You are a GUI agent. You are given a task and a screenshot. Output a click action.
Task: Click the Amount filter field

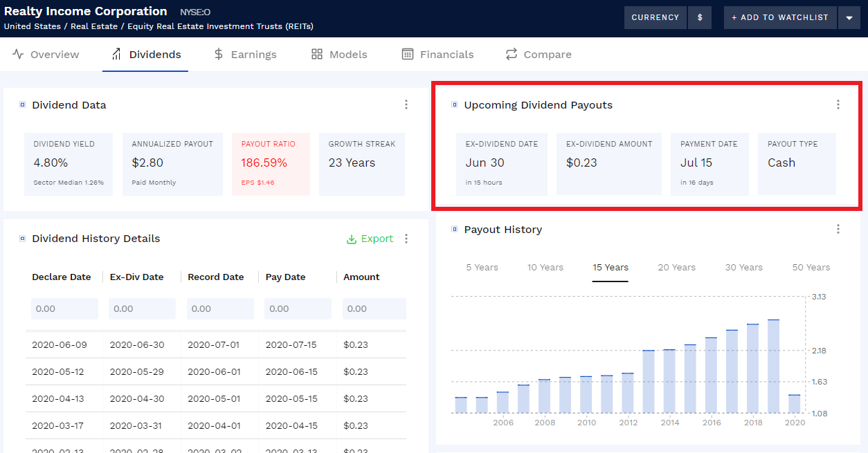(374, 308)
